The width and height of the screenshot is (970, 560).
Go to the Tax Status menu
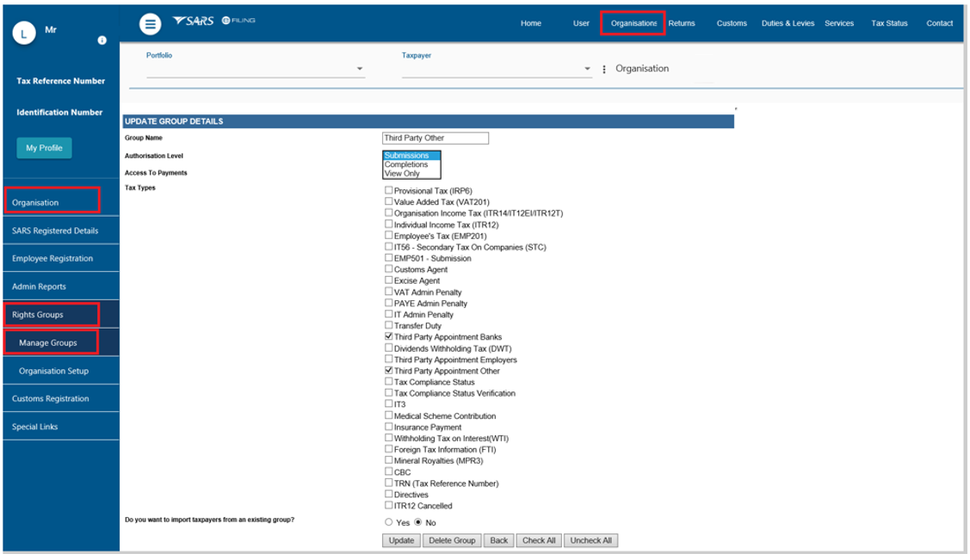tap(889, 23)
